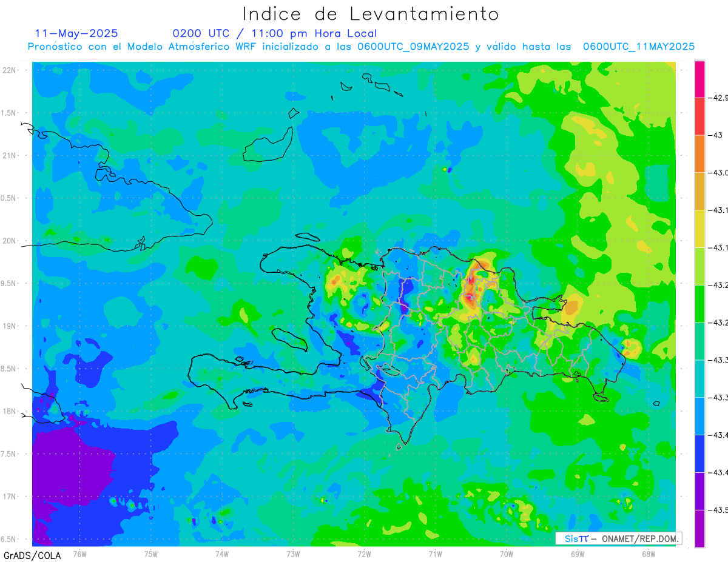Click the 7.5N latitude label
Viewport: 728px width, 562px height.
point(8,454)
